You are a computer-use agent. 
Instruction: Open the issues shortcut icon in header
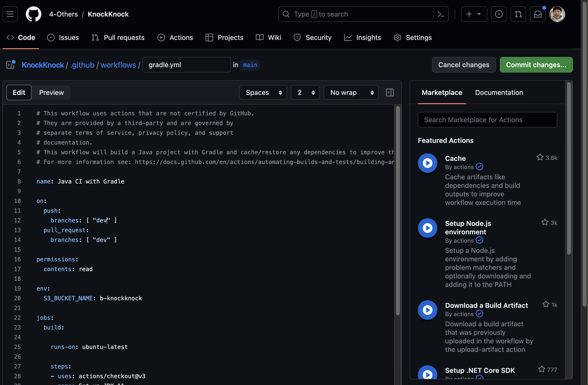[x=499, y=14]
